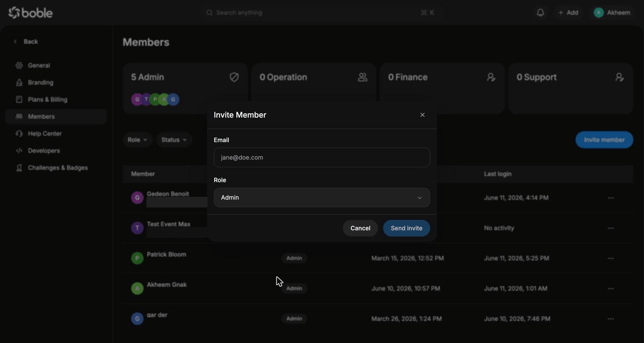Click the Email input field
The image size is (644, 343).
[x=322, y=158]
